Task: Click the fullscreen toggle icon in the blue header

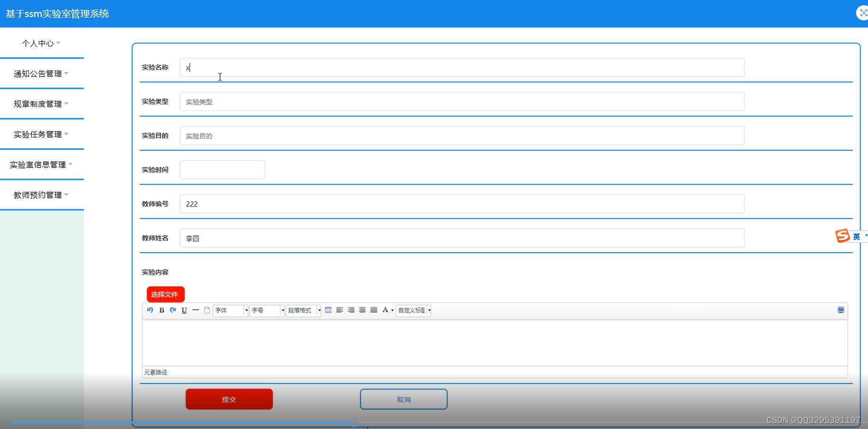Action: pos(863,13)
